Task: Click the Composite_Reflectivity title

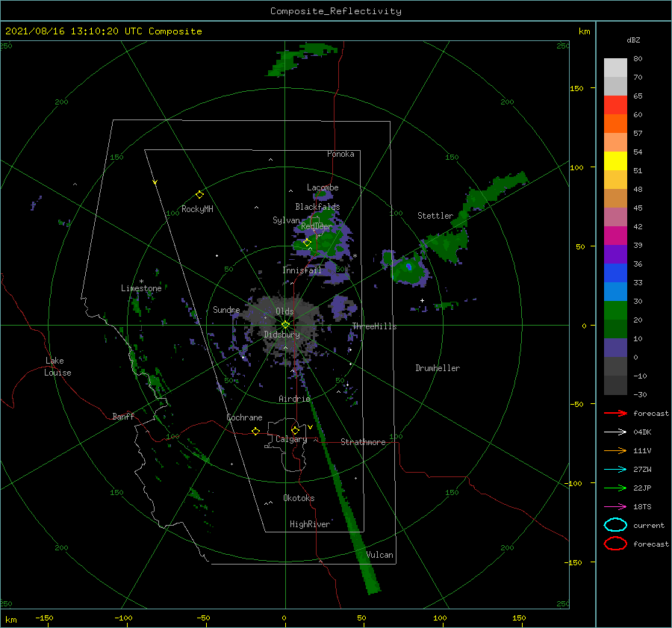Action: pyautogui.click(x=336, y=11)
